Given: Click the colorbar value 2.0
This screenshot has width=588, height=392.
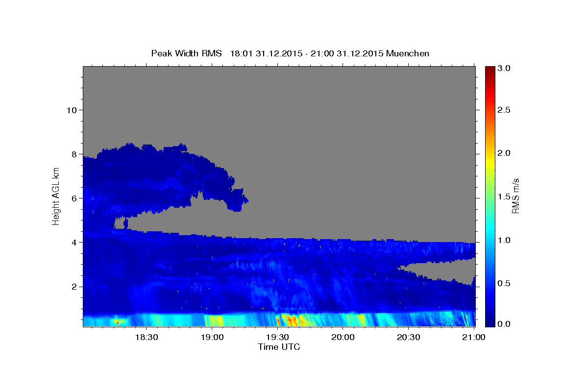Looking at the screenshot, I should pos(504,153).
